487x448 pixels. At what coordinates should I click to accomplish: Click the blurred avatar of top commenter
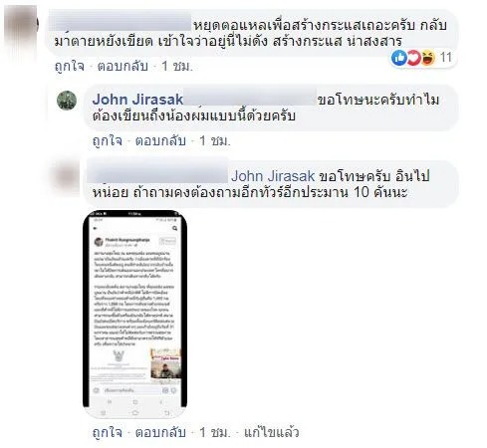(21, 31)
